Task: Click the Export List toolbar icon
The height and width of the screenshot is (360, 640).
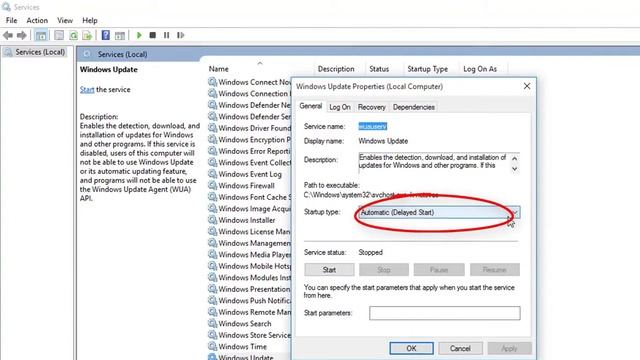Action: (87, 36)
